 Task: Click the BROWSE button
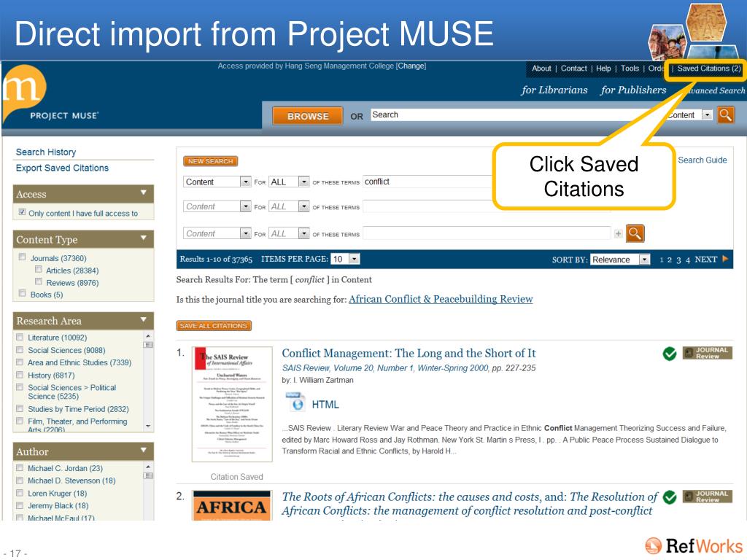(x=308, y=116)
